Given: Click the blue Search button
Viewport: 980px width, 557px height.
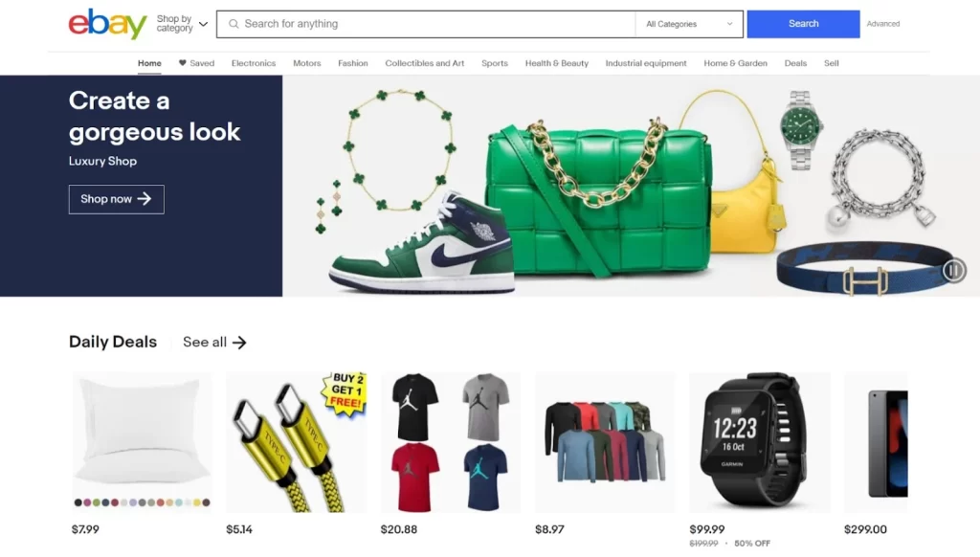Looking at the screenshot, I should click(803, 24).
